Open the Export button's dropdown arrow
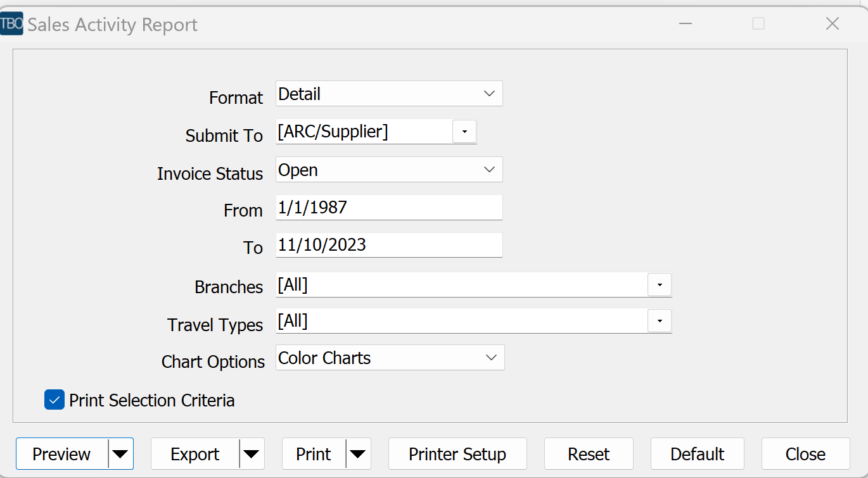This screenshot has width=868, height=478. (252, 454)
